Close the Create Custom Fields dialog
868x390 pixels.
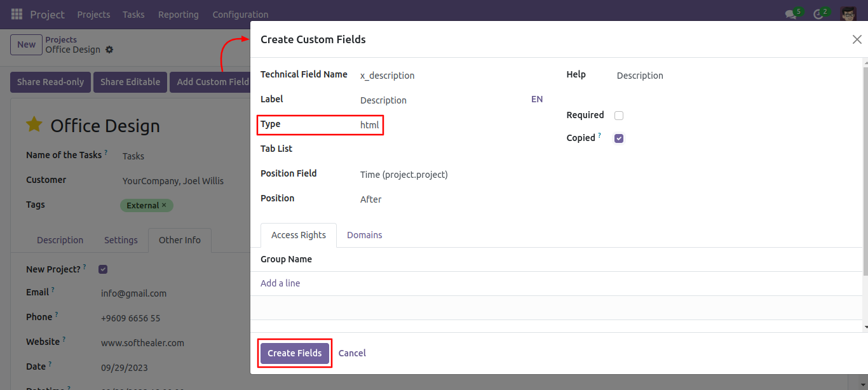pyautogui.click(x=857, y=39)
